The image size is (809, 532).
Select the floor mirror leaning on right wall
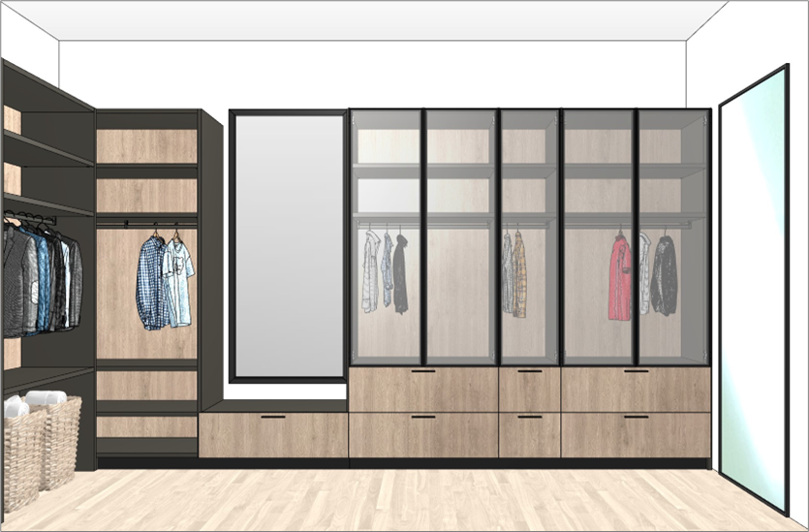[x=753, y=291]
